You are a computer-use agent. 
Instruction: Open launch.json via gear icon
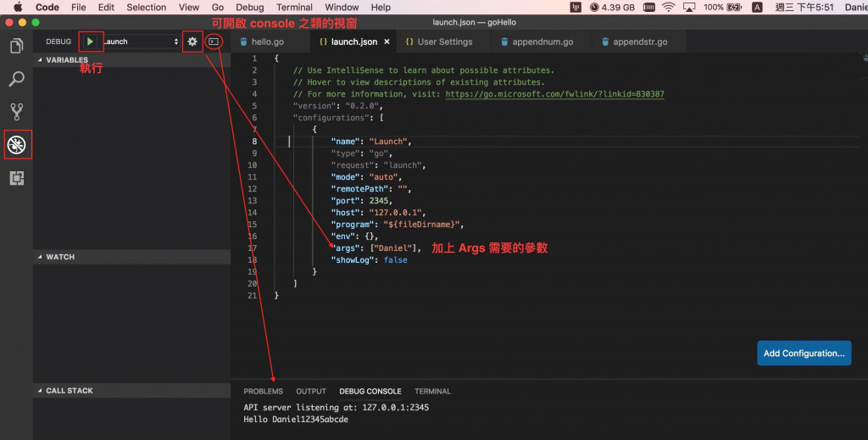point(192,42)
